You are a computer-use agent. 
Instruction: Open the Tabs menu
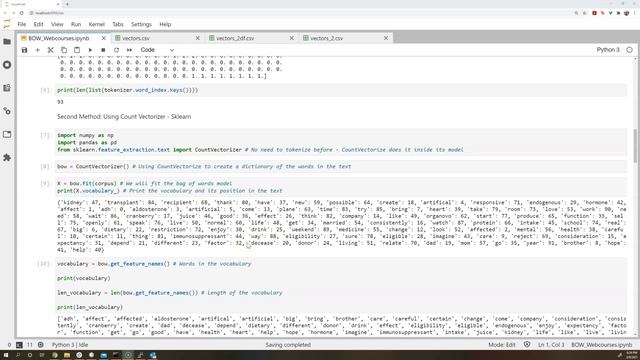118,24
